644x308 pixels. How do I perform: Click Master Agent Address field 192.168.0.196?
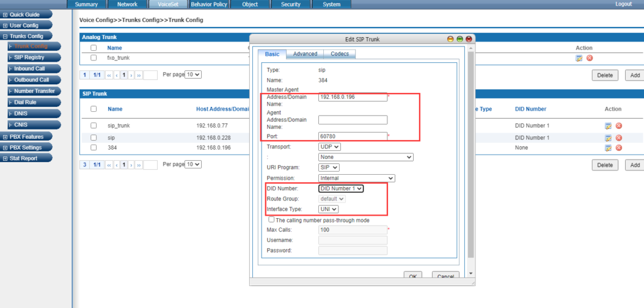(353, 97)
